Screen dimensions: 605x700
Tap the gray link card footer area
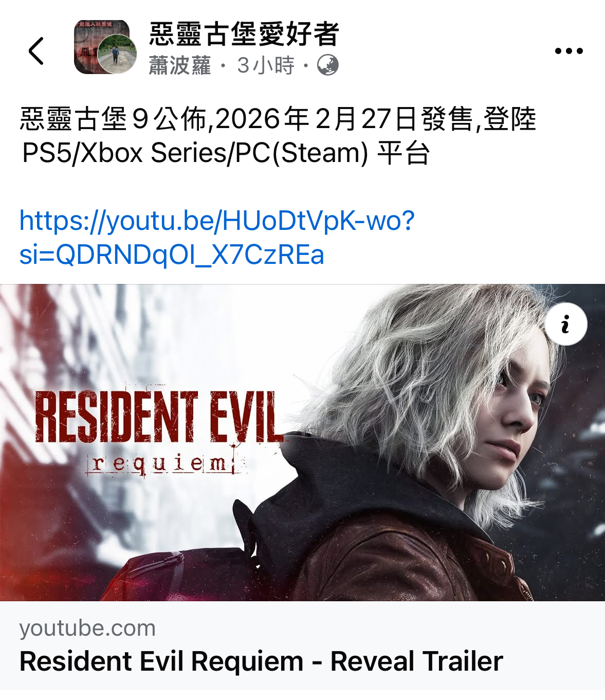(302, 645)
